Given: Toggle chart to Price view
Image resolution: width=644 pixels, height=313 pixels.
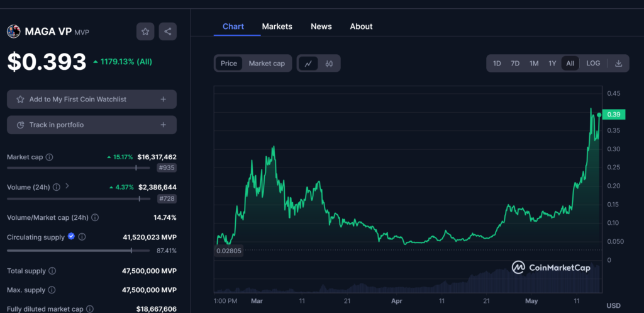Looking at the screenshot, I should (x=229, y=64).
